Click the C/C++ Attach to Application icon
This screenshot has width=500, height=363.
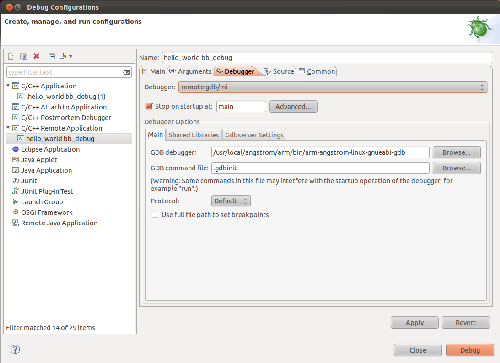pos(15,107)
